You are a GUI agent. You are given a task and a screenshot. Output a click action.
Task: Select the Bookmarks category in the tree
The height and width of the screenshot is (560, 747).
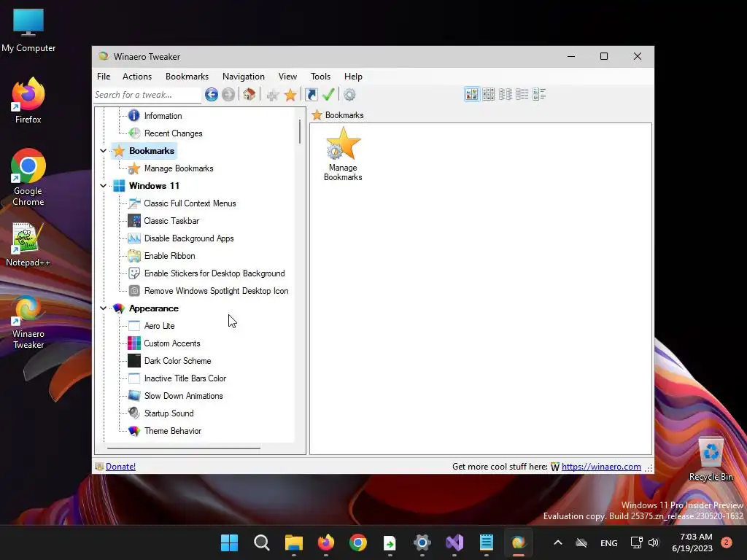[152, 151]
